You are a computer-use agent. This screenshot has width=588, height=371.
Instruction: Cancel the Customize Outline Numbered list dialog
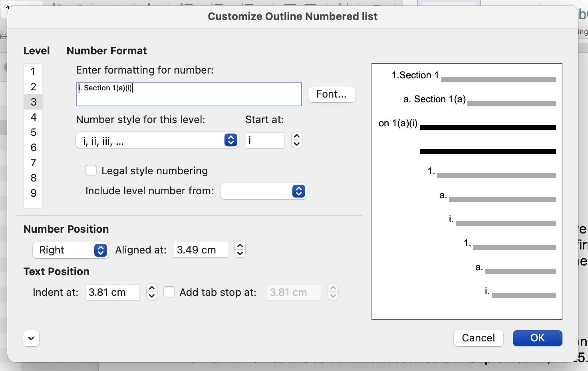click(478, 338)
